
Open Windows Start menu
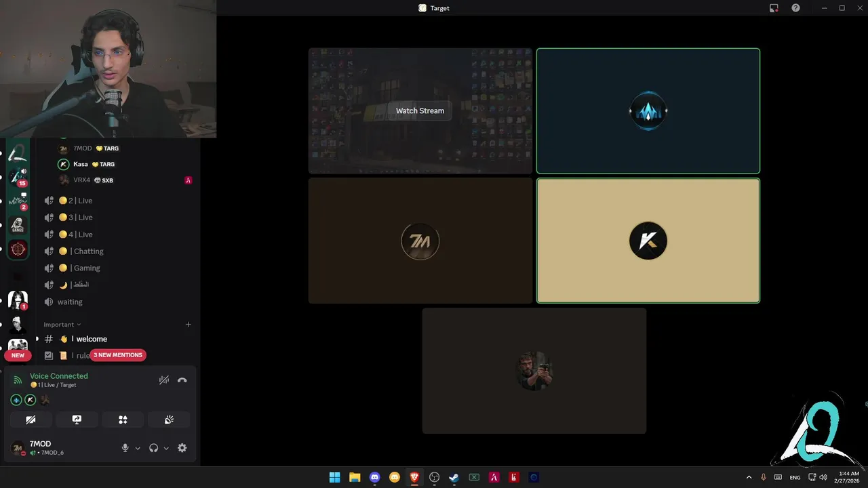334,477
